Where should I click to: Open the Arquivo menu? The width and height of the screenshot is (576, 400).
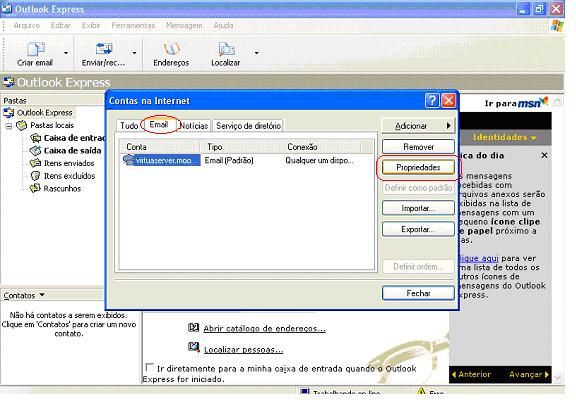(x=27, y=25)
